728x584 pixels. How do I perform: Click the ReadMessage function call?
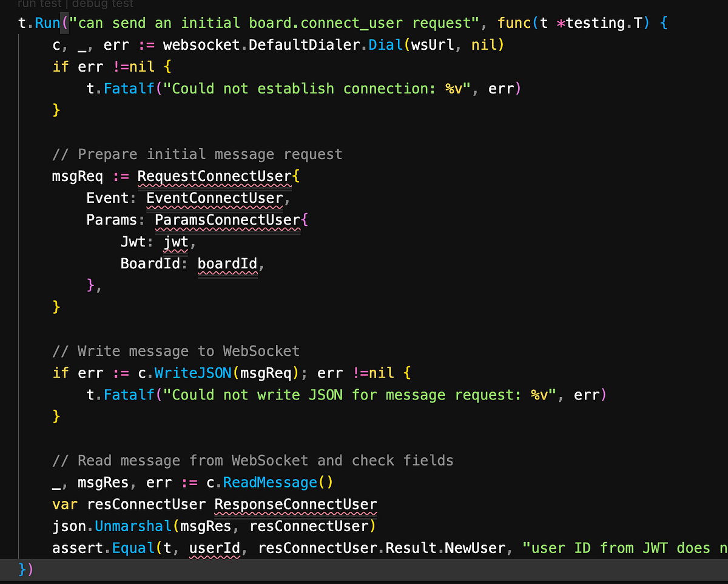(x=269, y=482)
